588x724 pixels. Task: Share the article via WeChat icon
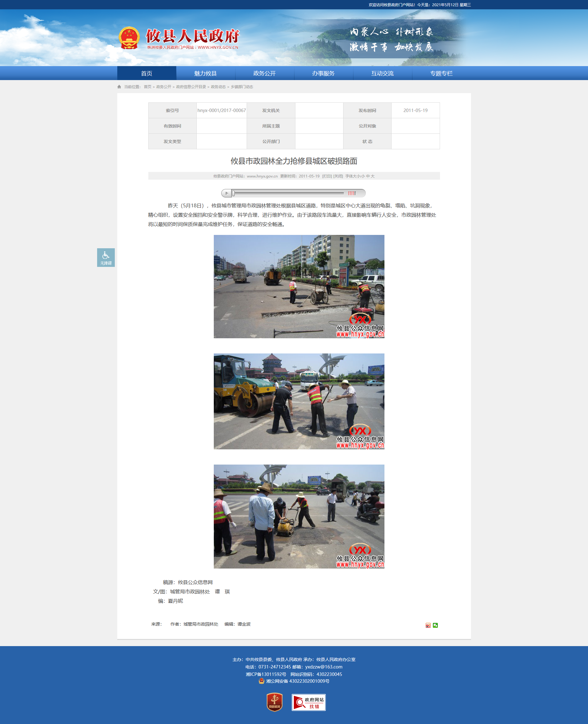click(x=435, y=625)
